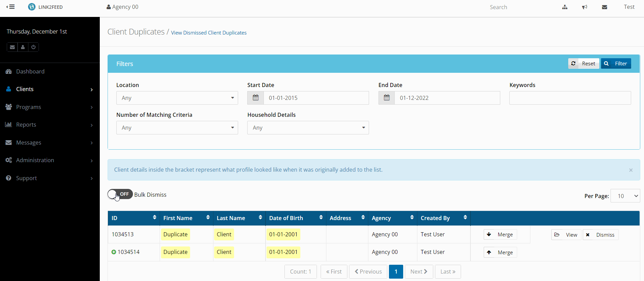Click View Dismissed Client Duplicates link
644x281 pixels.
[x=209, y=33]
